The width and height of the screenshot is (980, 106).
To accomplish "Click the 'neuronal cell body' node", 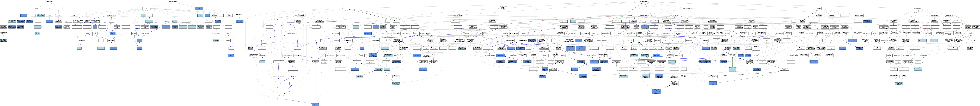I will coord(218,21).
